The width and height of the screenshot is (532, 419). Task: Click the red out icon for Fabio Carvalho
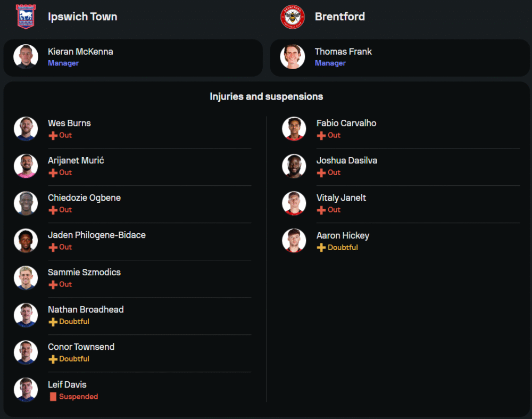click(x=321, y=136)
